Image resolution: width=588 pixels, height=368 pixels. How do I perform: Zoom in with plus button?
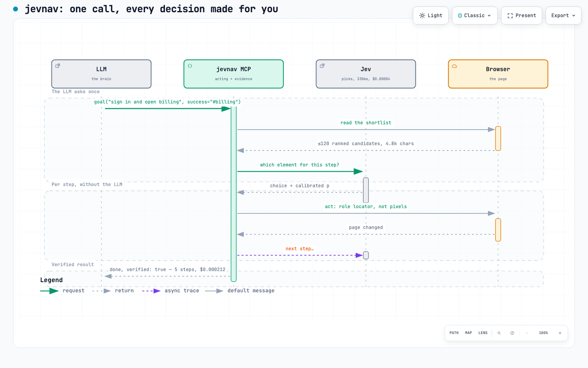point(560,333)
